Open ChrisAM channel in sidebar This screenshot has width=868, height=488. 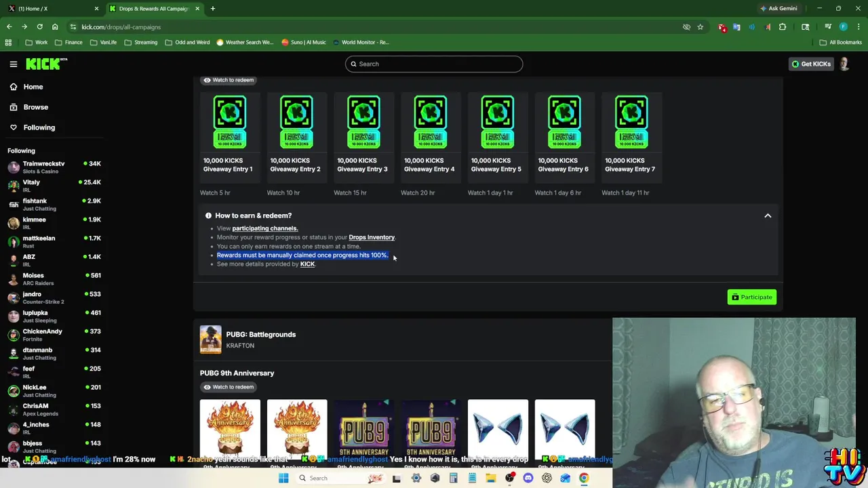54,409
